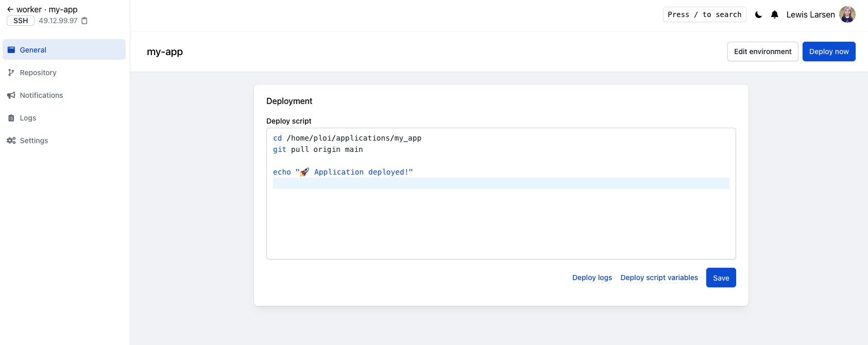The width and height of the screenshot is (868, 345).
Task: Click the 'cd /home/ploi/applications/my_app' script line
Action: 347,138
